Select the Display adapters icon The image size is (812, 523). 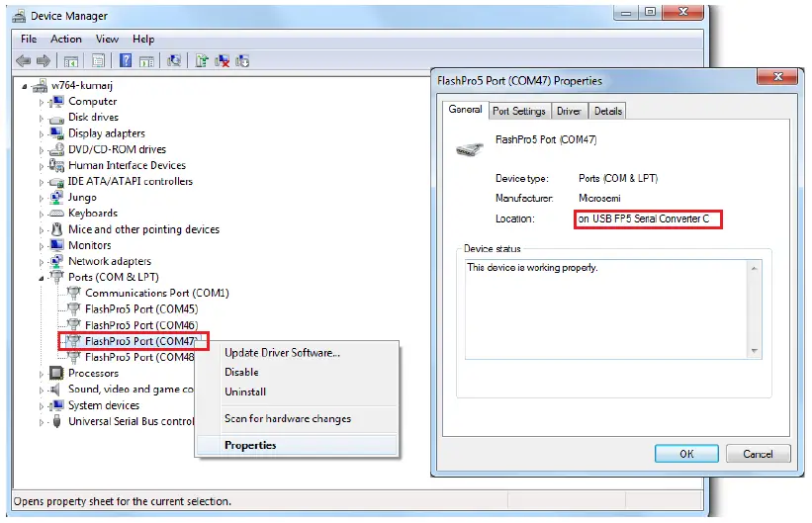click(x=57, y=133)
